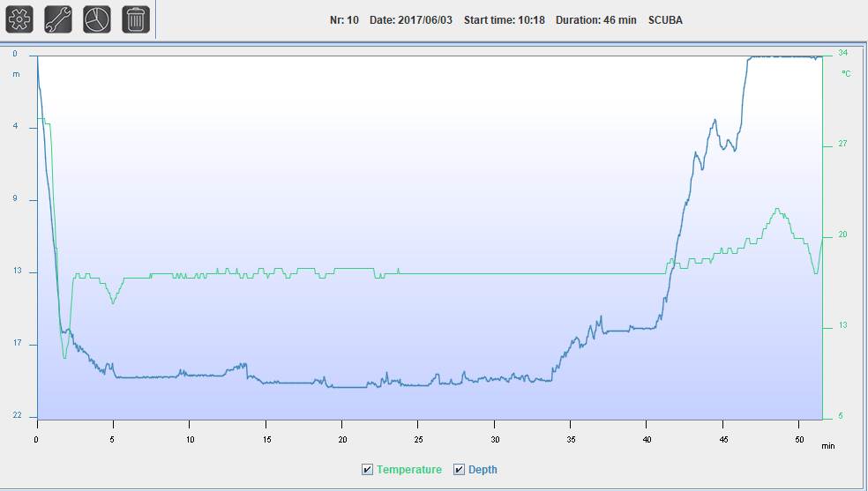This screenshot has height=491, width=868.
Task: Toggle the Temperature checkbox
Action: (367, 470)
